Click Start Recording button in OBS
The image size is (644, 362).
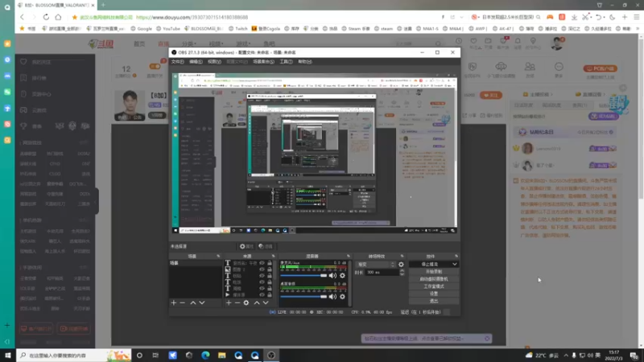pyautogui.click(x=434, y=272)
